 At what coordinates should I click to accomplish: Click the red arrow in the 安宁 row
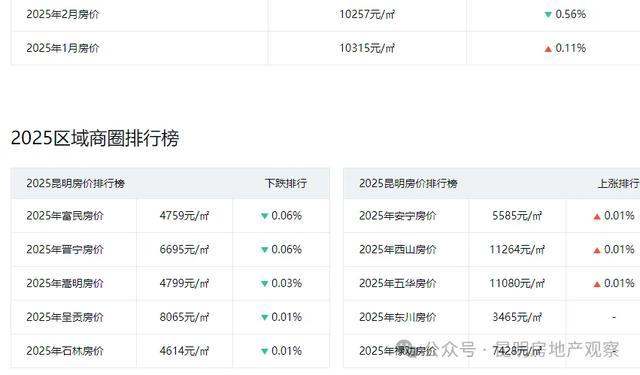pyautogui.click(x=597, y=216)
